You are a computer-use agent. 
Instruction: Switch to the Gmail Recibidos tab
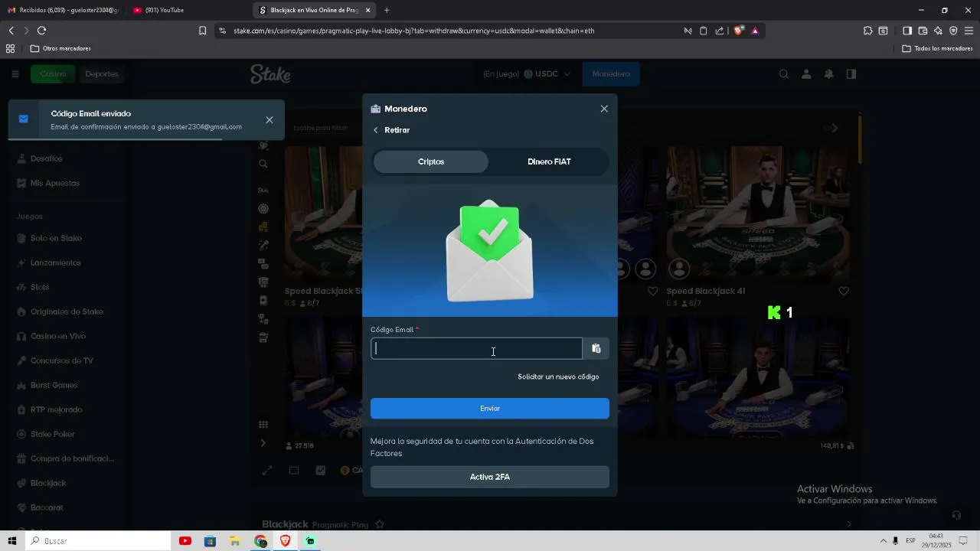(63, 10)
